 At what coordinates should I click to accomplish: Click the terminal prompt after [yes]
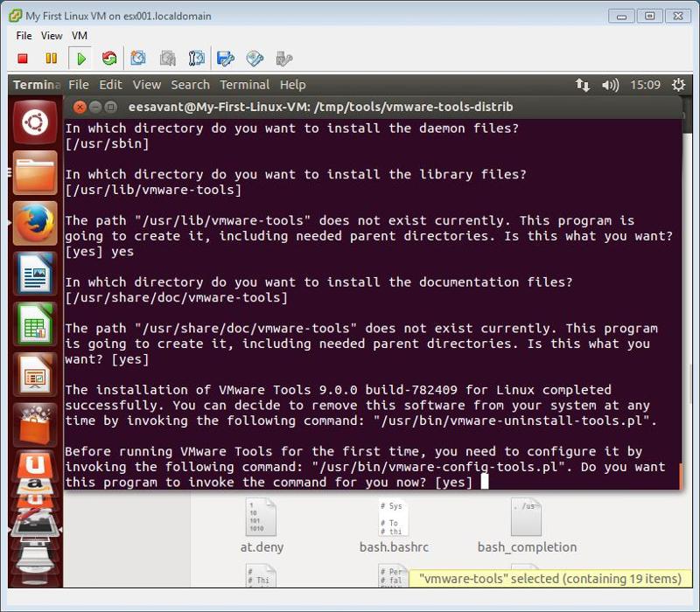click(485, 483)
